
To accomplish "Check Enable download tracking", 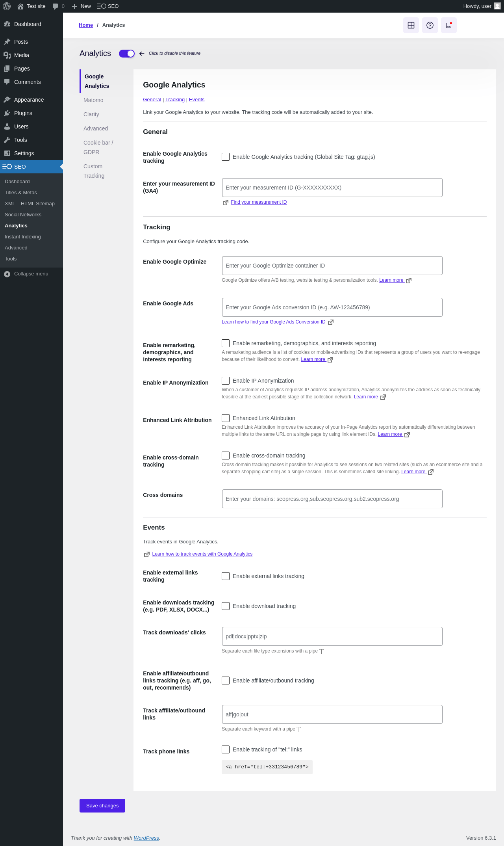I will [226, 606].
